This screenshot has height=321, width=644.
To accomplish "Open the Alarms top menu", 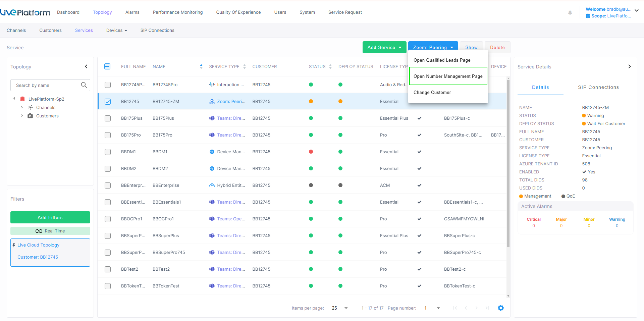I will 132,12.
